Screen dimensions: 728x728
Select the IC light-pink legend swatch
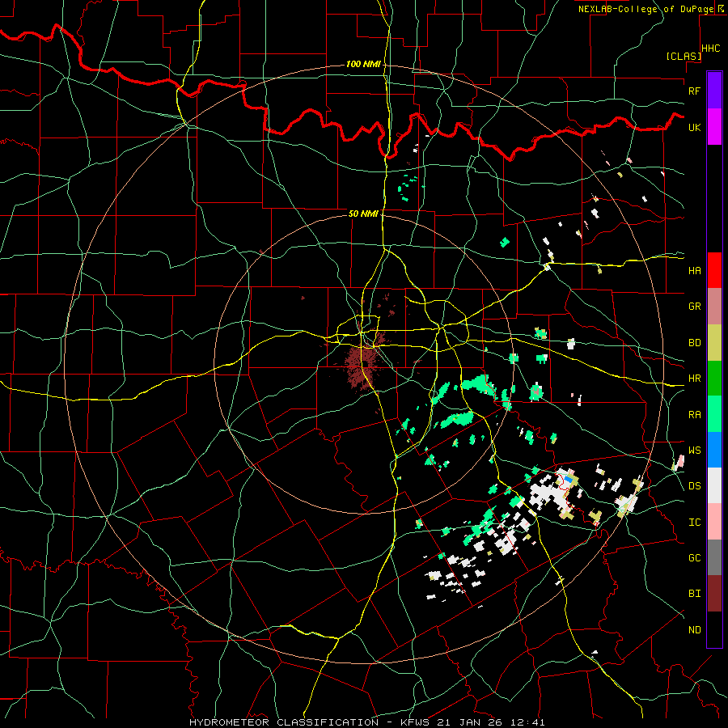[x=714, y=522]
